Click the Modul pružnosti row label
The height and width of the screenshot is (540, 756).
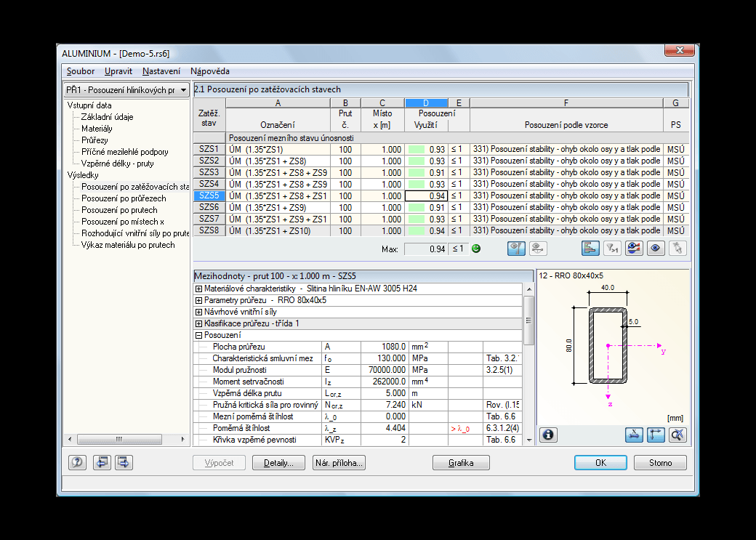(x=240, y=370)
